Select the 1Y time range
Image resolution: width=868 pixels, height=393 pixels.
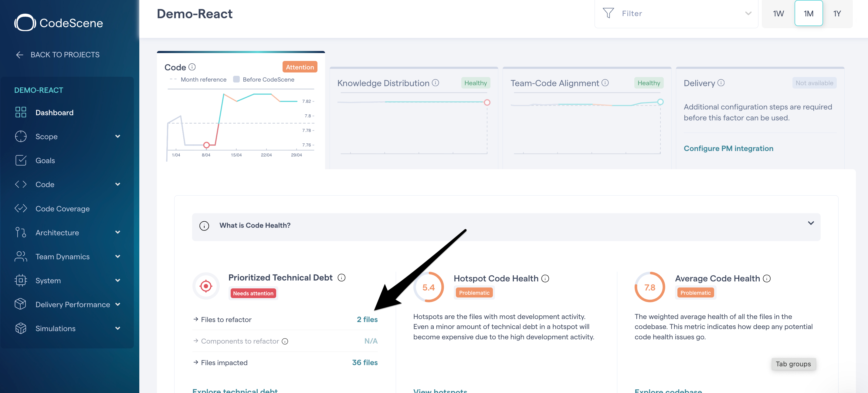tap(837, 13)
